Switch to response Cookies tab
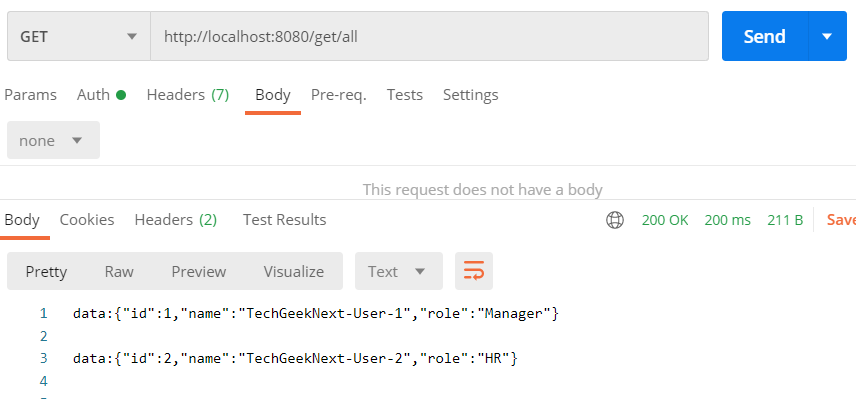856x399 pixels. 87,220
